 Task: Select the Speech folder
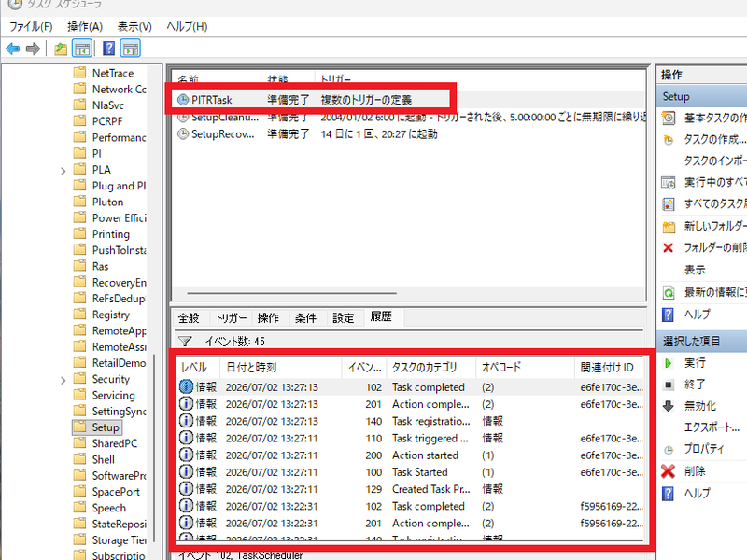109,508
